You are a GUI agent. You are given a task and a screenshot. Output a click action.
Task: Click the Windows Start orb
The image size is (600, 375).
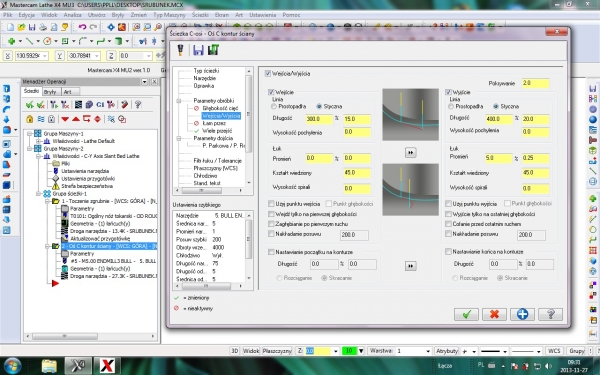(13, 366)
